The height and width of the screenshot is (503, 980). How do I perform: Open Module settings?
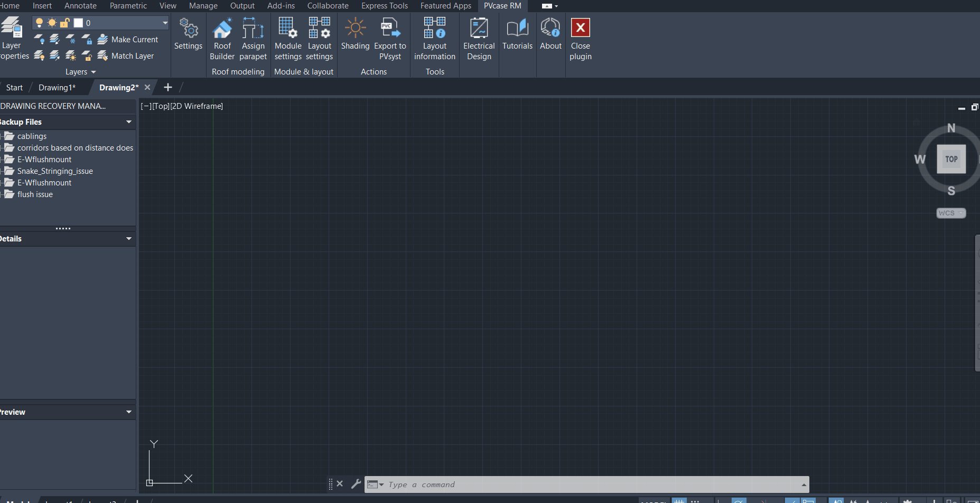click(x=288, y=39)
